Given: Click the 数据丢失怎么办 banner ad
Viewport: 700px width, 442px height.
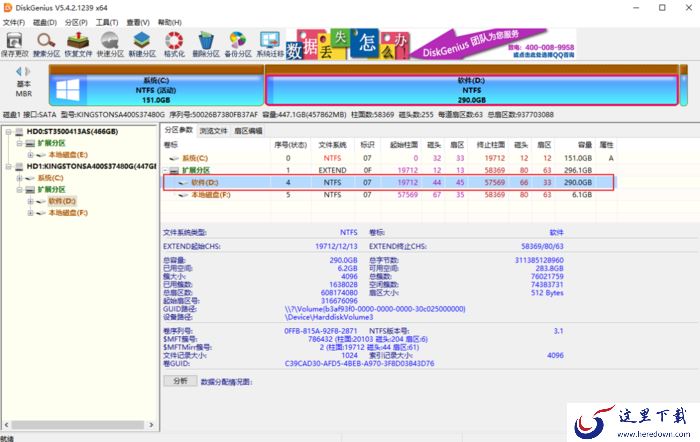Looking at the screenshot, I should click(x=347, y=44).
